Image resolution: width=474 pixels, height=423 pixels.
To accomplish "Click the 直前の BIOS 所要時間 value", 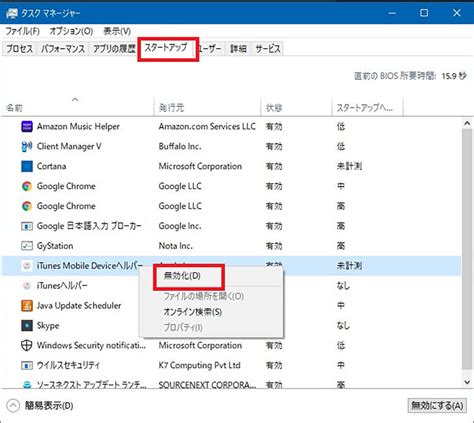I will pyautogui.click(x=454, y=76).
